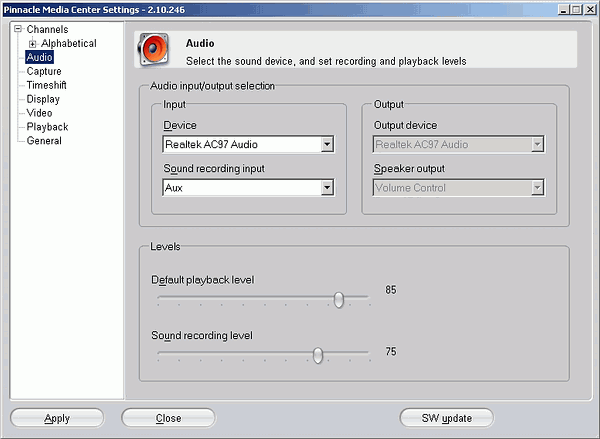600x439 pixels.
Task: Collapse the Channels tree node
Action: pos(18,29)
